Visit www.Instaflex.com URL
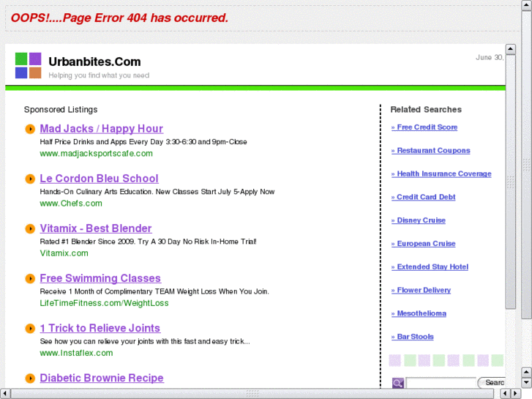The width and height of the screenshot is (532, 399). [x=76, y=353]
